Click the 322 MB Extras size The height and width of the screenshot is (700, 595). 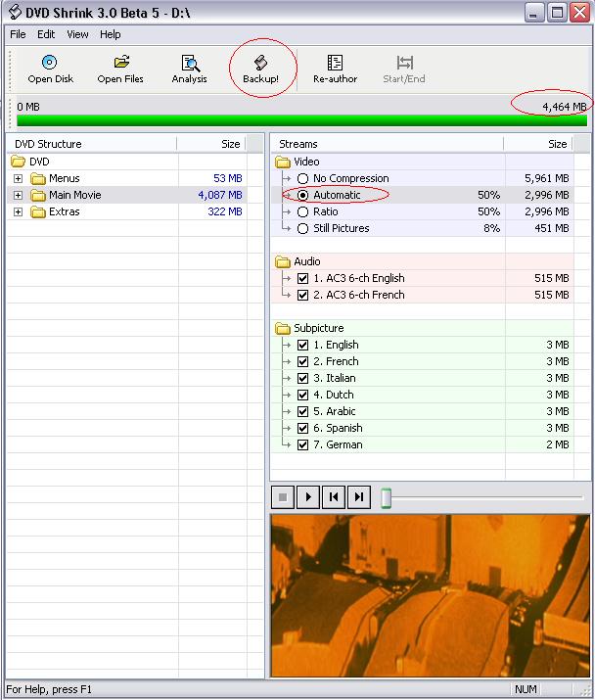(x=225, y=211)
